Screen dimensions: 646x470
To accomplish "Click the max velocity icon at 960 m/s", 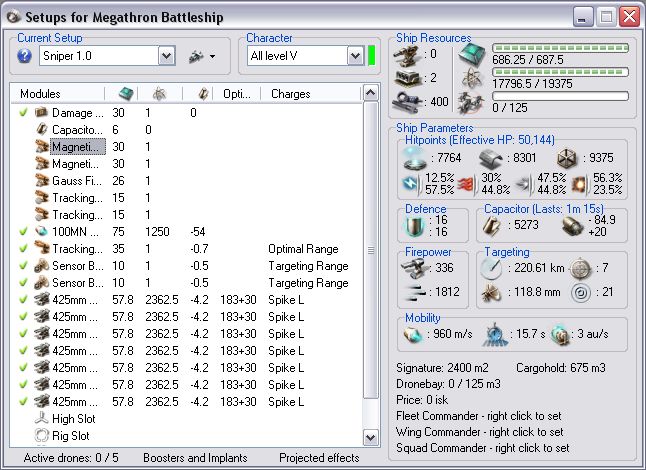I will [413, 334].
